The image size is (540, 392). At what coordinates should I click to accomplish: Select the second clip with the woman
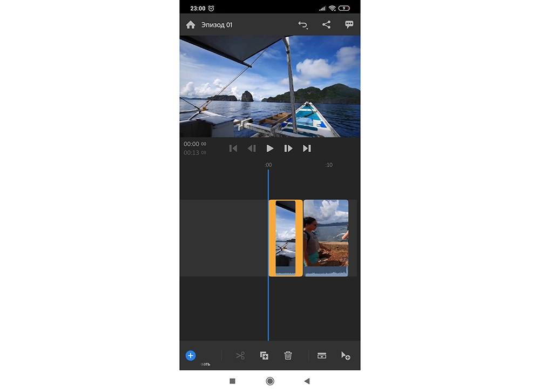[x=326, y=238]
